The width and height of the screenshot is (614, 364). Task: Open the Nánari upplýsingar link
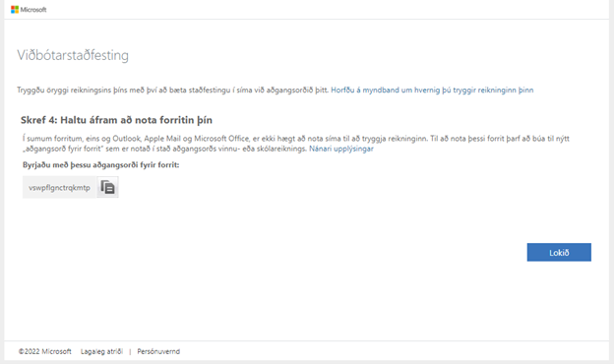(x=341, y=149)
